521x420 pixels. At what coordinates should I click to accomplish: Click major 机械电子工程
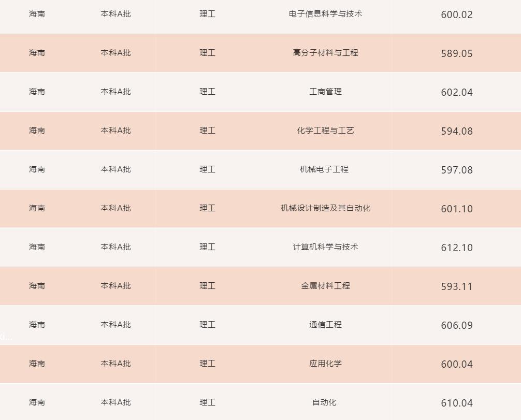coord(324,169)
